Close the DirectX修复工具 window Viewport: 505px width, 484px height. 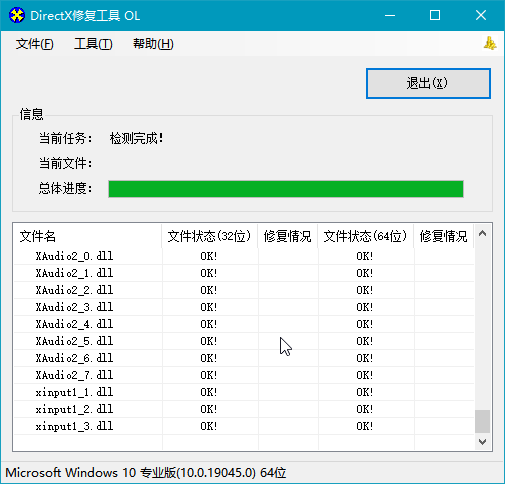[x=481, y=15]
